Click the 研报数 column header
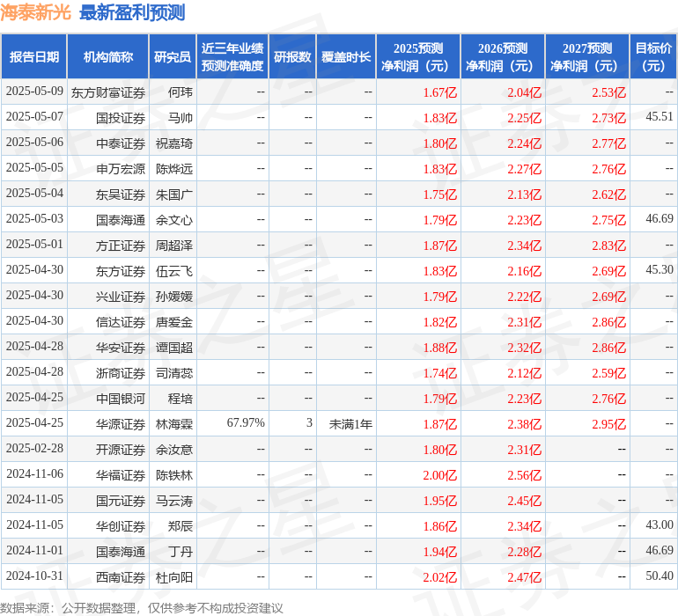Image resolution: width=678 pixels, height=616 pixels. 292,56
